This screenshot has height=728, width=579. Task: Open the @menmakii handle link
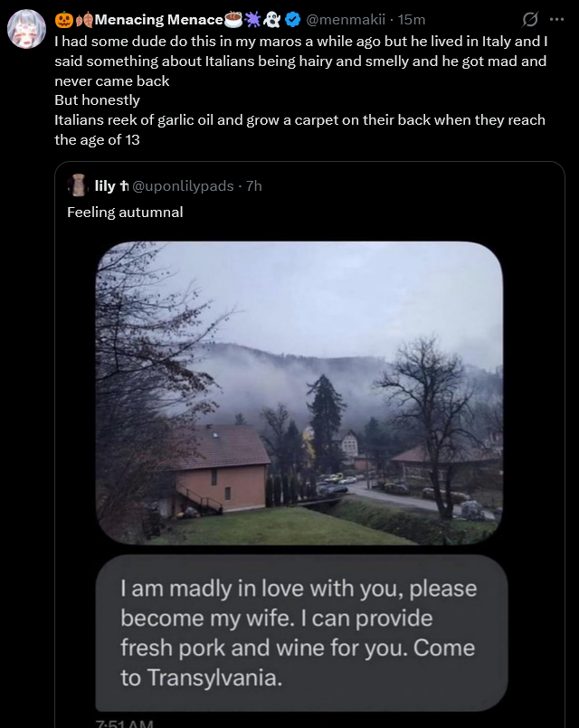346,20
